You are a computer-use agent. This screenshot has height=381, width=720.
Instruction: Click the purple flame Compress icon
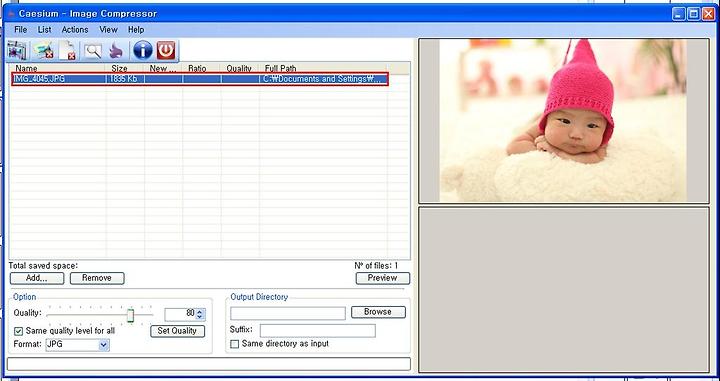coord(117,50)
